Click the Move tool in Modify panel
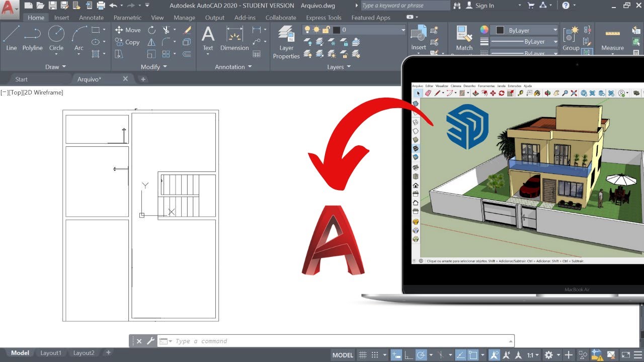Screen dimensions: 644x362 click(128, 30)
